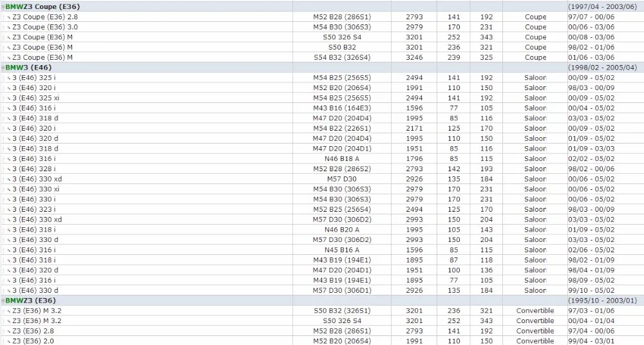Click engine code N46 B20 A
The width and height of the screenshot is (644, 345).
click(342, 230)
